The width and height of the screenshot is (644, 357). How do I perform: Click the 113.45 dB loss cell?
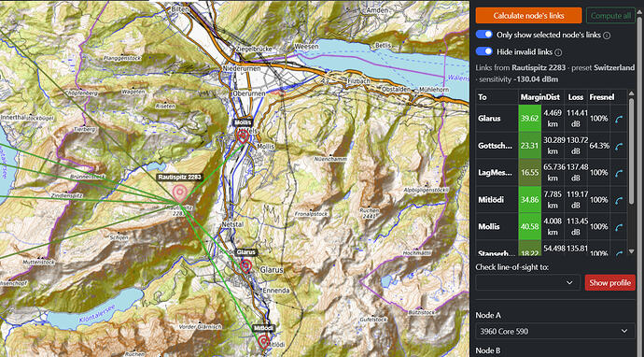pos(577,226)
